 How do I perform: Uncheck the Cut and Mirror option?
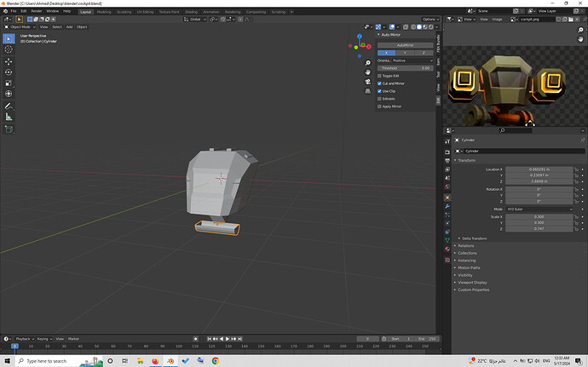click(x=380, y=83)
